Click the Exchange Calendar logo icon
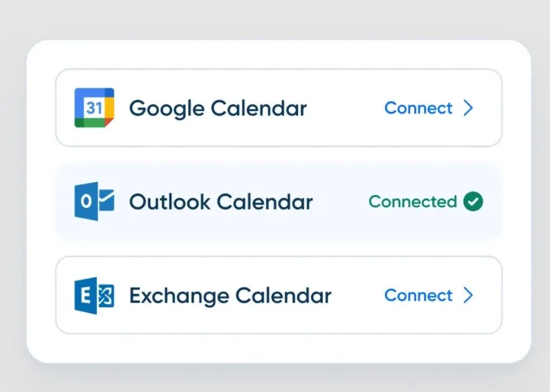 [94, 295]
